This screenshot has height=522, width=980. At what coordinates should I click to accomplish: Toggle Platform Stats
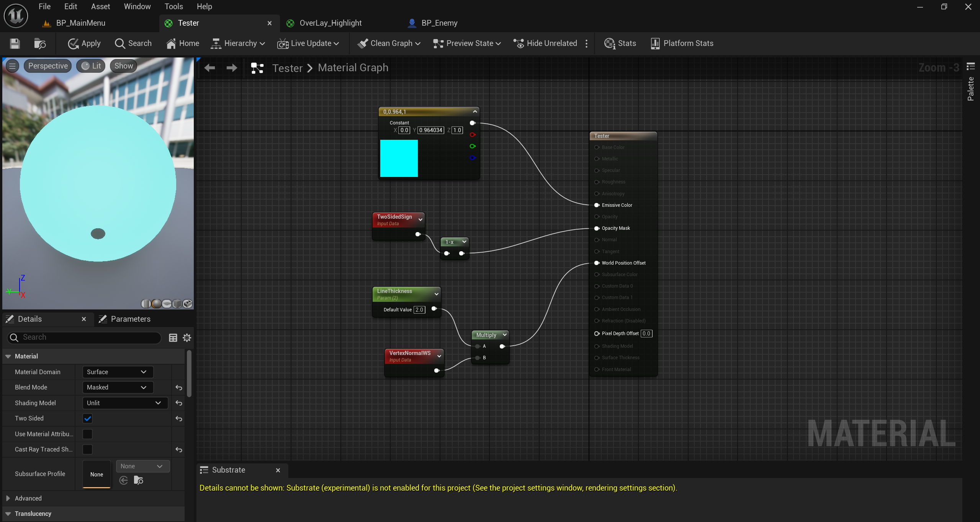pos(682,43)
